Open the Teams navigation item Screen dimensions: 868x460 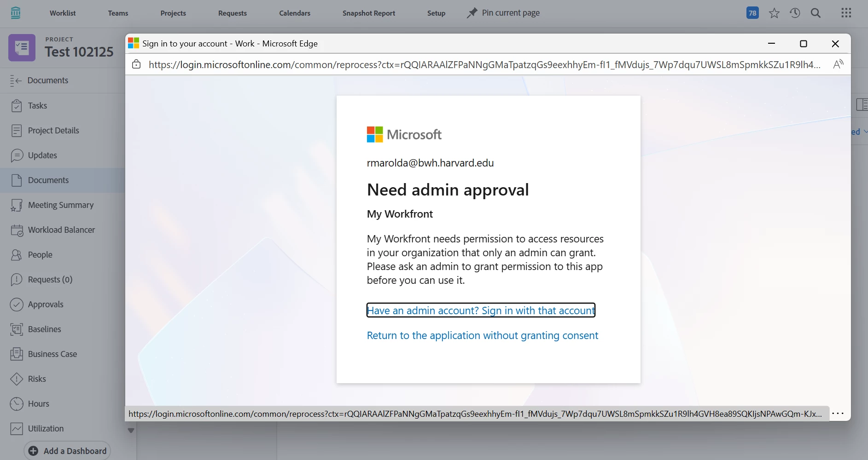[118, 13]
